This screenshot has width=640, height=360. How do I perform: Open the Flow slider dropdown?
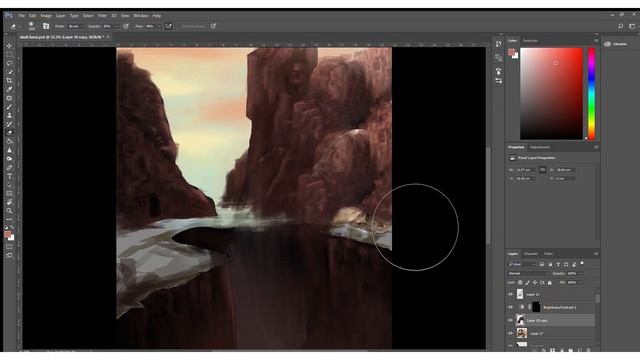pos(159,26)
